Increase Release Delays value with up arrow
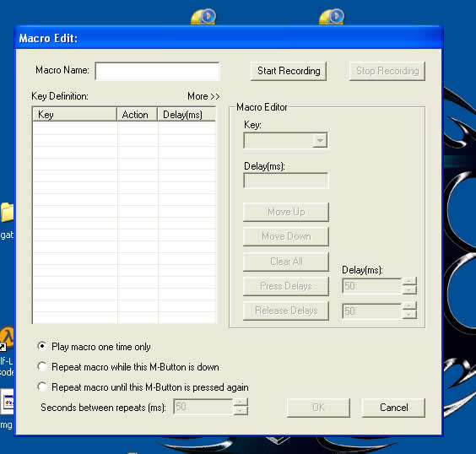This screenshot has height=454, width=476. pyautogui.click(x=409, y=306)
